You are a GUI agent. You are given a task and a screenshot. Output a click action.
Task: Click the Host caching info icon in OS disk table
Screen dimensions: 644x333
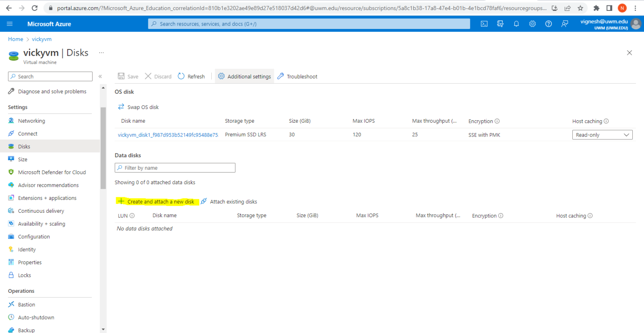point(606,121)
